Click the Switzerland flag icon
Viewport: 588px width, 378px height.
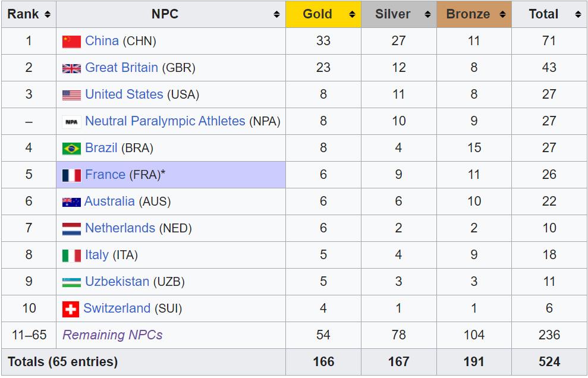pyautogui.click(x=71, y=310)
